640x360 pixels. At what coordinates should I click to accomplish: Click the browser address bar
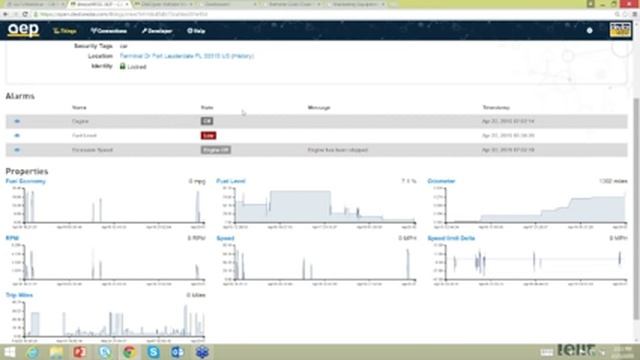click(x=322, y=14)
